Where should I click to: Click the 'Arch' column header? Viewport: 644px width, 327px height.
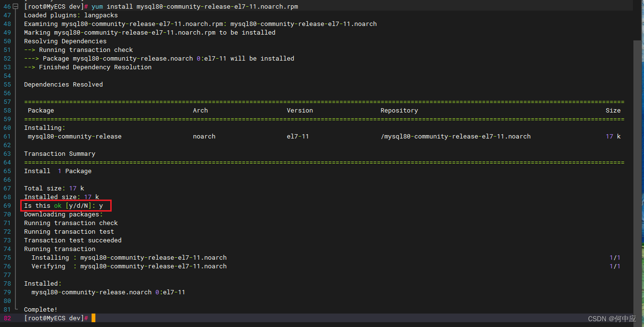click(200, 111)
